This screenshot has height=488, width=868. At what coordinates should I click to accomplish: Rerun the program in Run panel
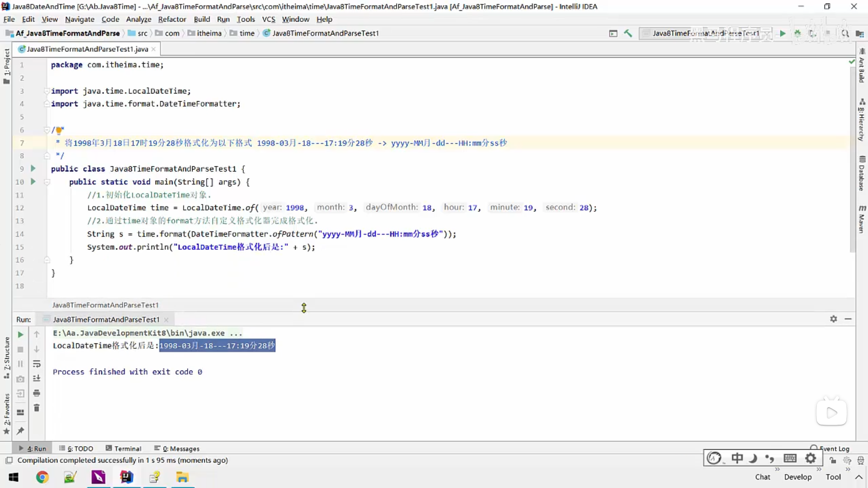(20, 335)
